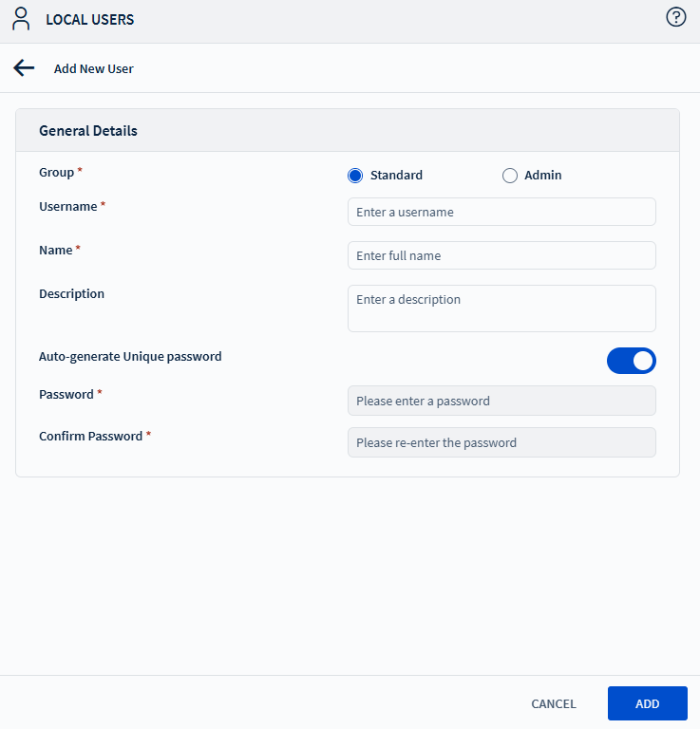
Task: Click the Confirm Password label text
Action: (90, 436)
